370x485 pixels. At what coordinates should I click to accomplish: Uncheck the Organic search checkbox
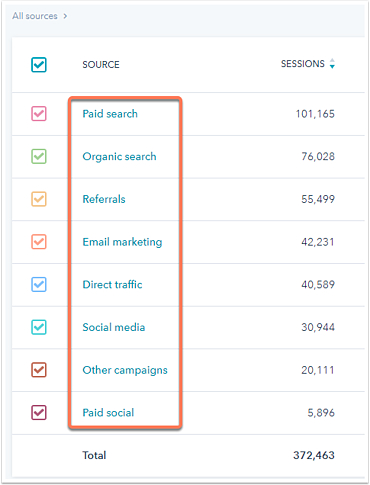(x=39, y=156)
